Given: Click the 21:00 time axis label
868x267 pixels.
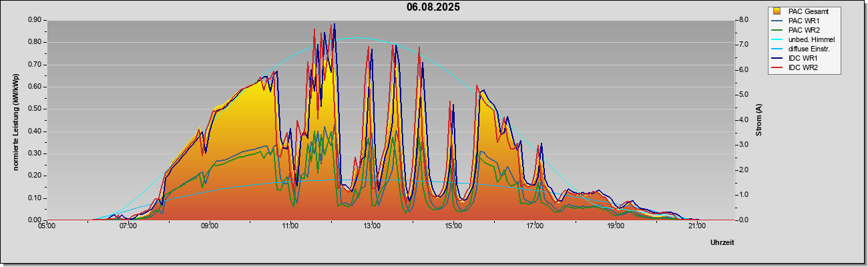Looking at the screenshot, I should coord(696,226).
